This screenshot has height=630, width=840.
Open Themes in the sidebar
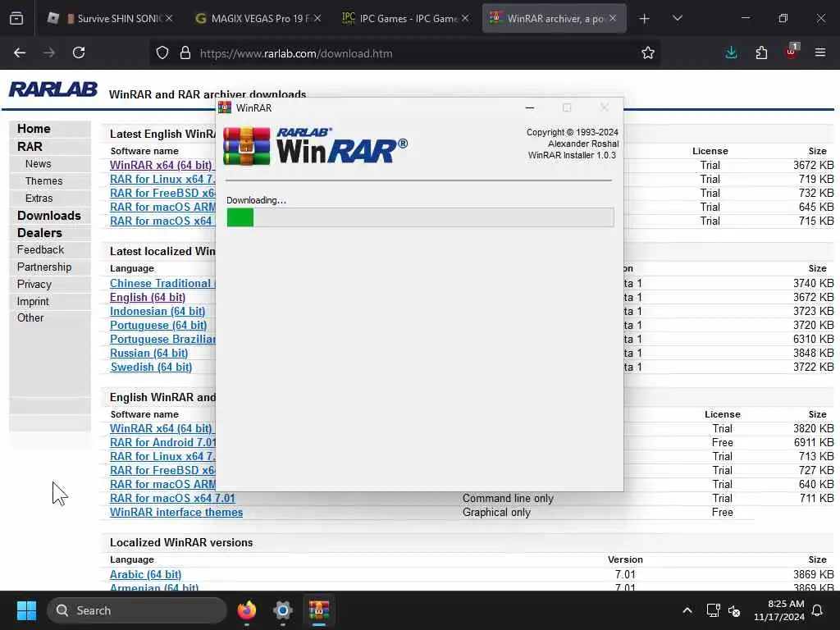click(x=44, y=181)
